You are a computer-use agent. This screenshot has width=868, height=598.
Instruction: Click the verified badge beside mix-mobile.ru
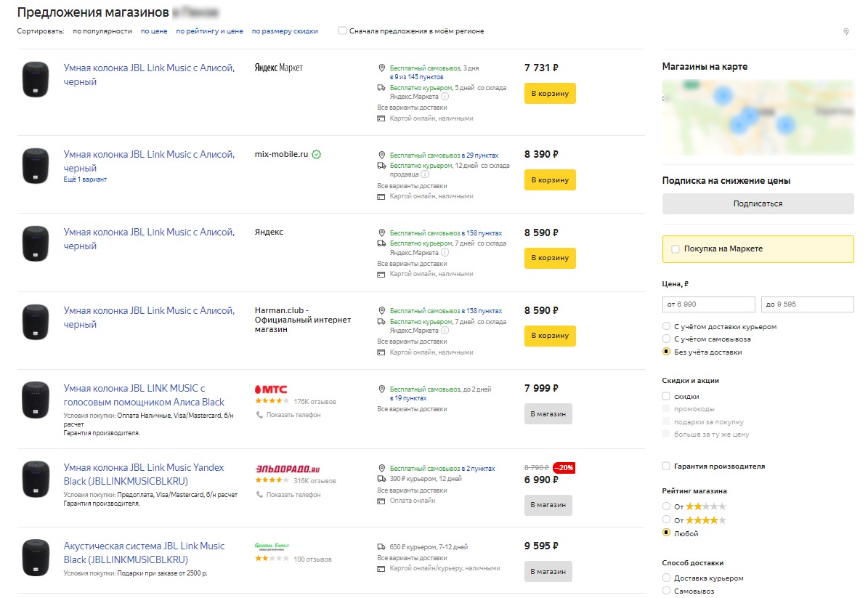tap(316, 155)
